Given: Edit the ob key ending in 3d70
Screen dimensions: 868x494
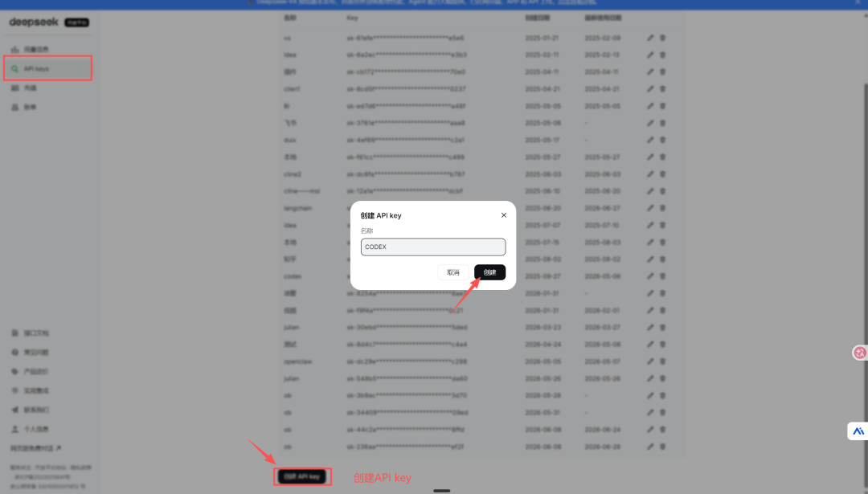Looking at the screenshot, I should tap(650, 395).
